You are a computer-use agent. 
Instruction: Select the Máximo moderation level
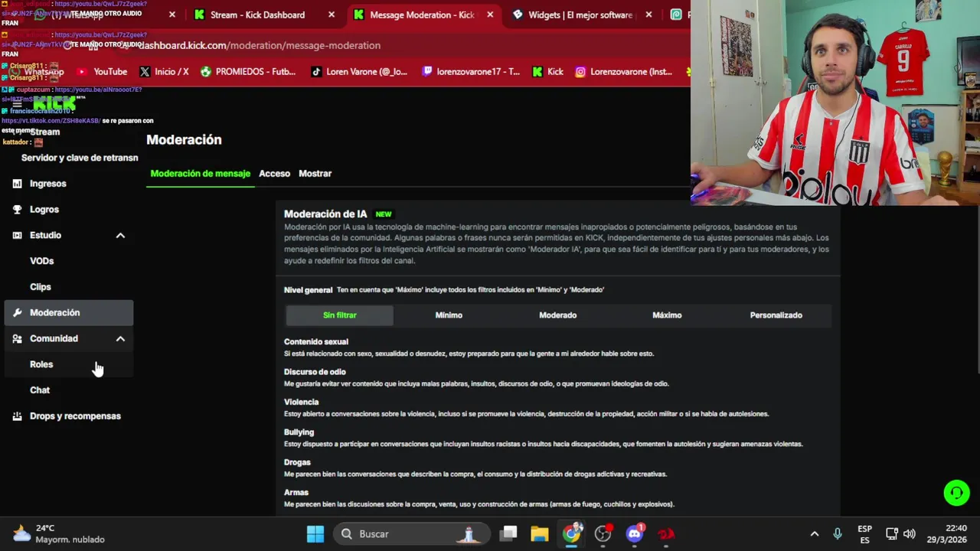(667, 315)
